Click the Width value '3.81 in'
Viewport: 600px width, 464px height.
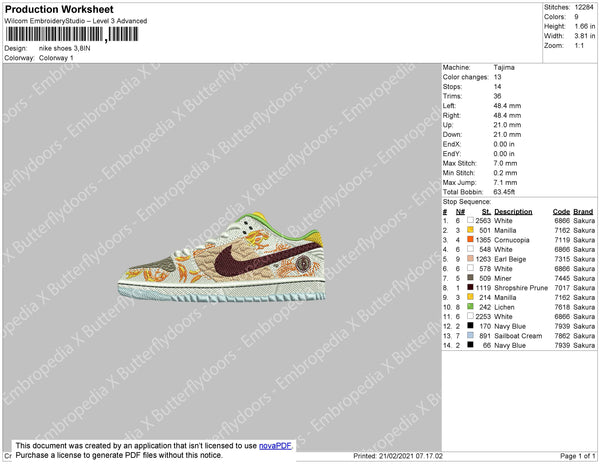[x=585, y=36]
